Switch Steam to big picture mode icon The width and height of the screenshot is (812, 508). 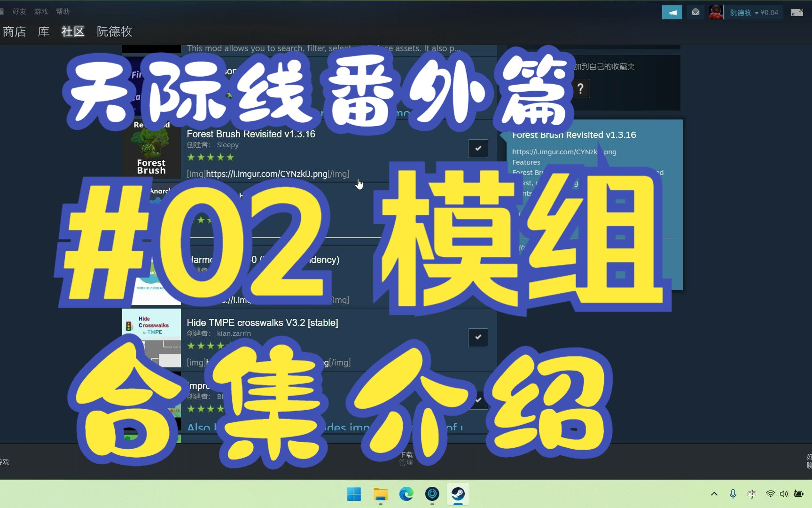tap(797, 13)
